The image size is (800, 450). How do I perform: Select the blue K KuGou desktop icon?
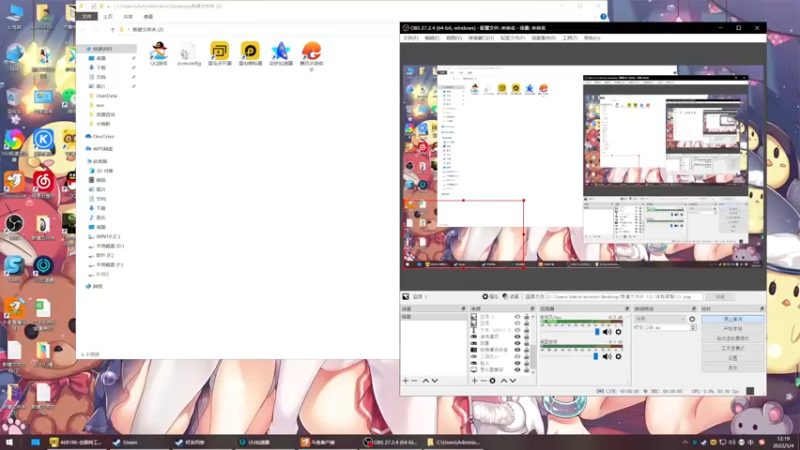click(43, 142)
